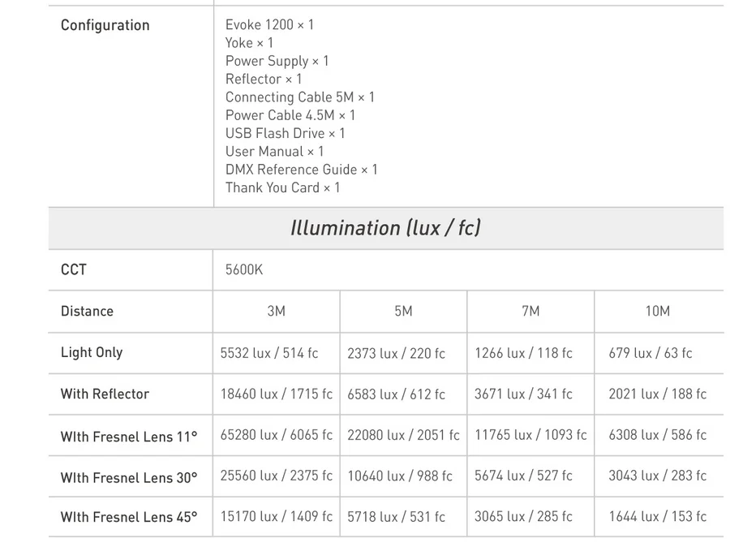Image resolution: width=756 pixels, height=547 pixels.
Task: Select the 65280 lux / 6065 fc cell
Action: click(x=277, y=435)
